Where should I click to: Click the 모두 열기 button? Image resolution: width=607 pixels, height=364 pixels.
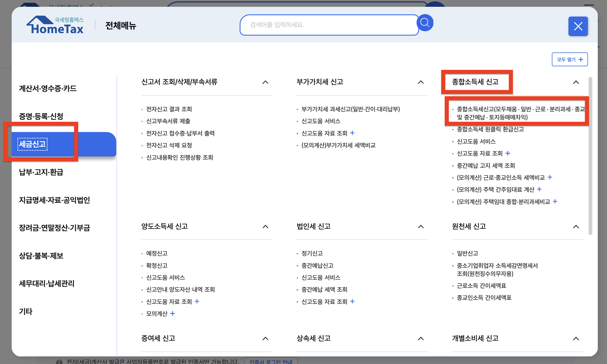570,59
